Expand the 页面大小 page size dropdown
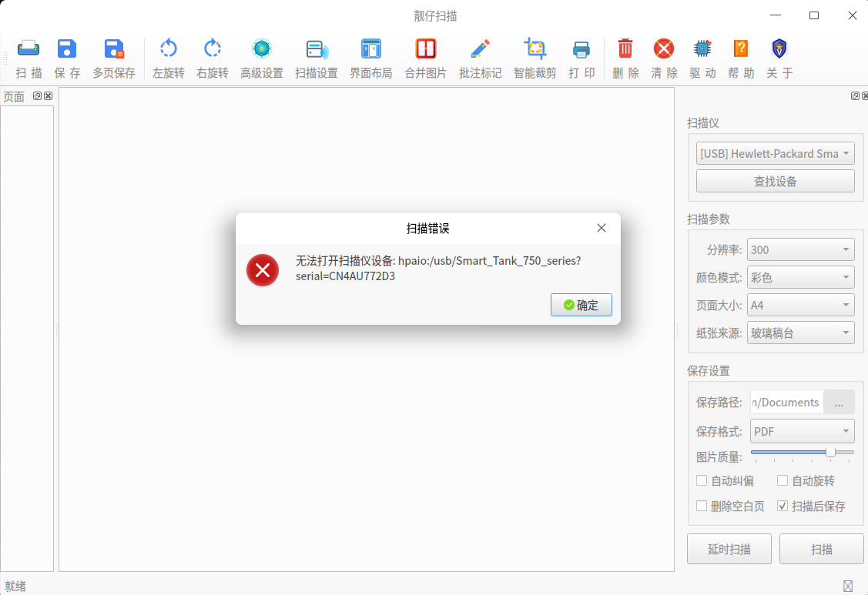The height and width of the screenshot is (595, 868). (800, 305)
